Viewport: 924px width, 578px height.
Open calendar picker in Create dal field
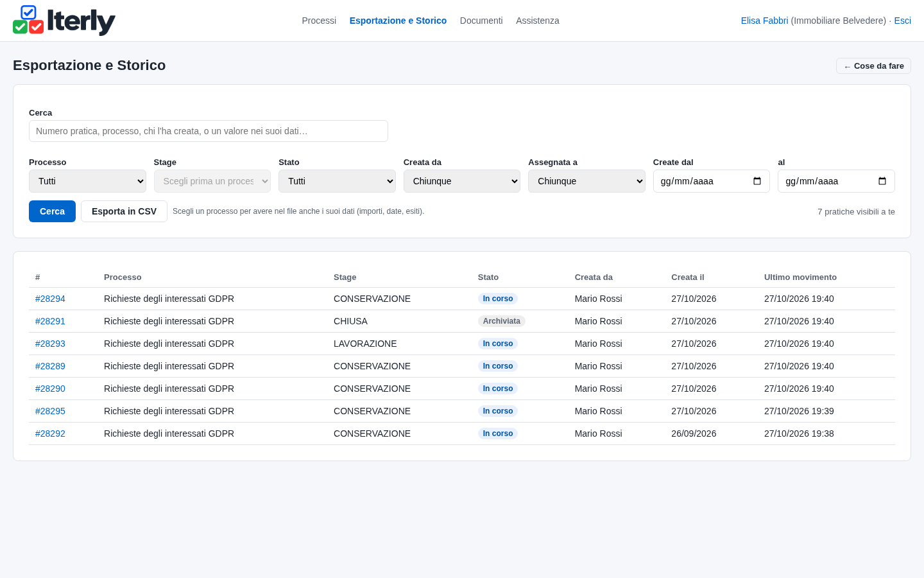pyautogui.click(x=757, y=181)
